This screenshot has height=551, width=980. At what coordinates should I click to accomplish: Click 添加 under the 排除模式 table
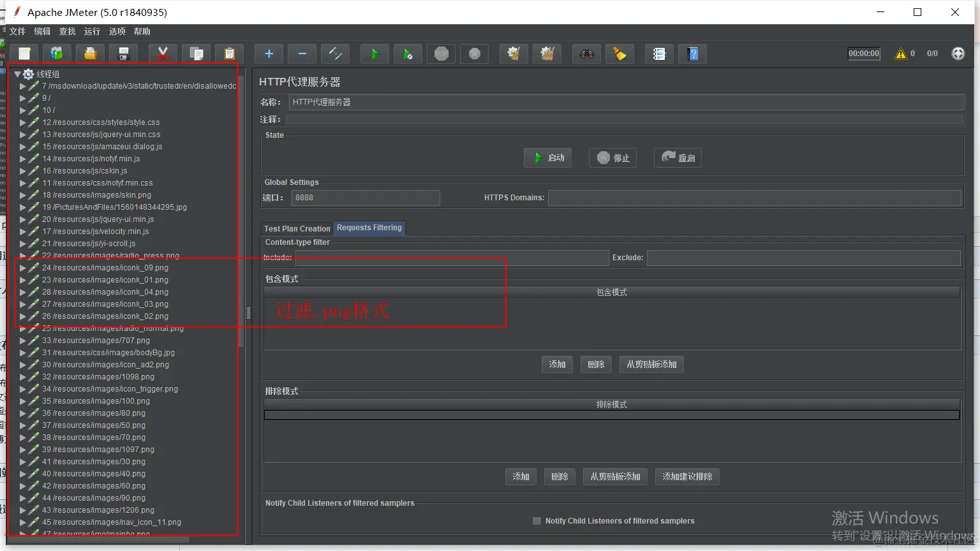521,476
